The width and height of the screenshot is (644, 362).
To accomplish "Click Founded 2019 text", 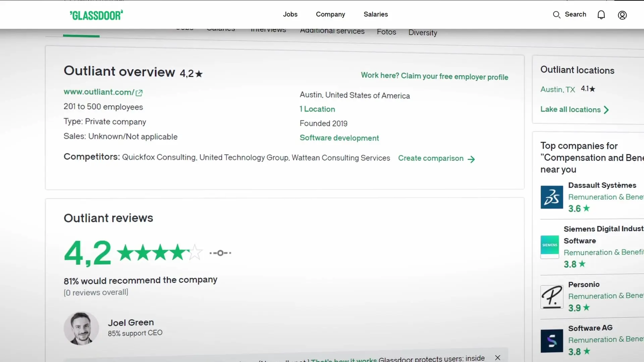I will point(323,124).
